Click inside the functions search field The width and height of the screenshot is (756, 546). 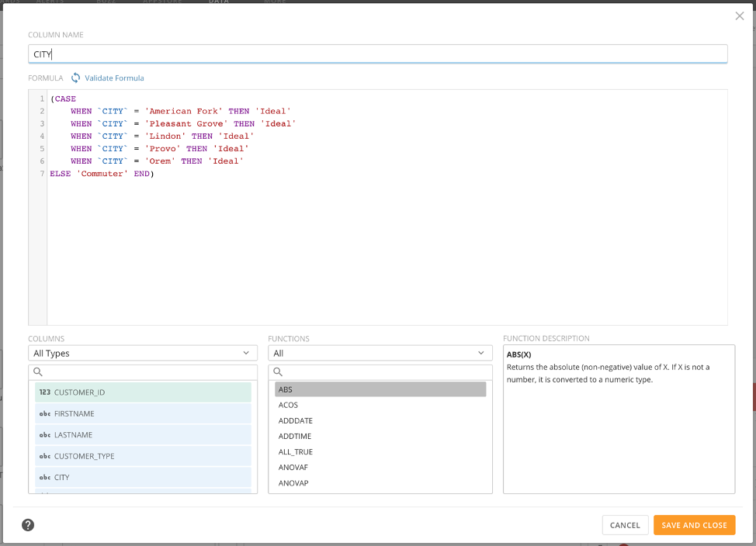pos(380,371)
